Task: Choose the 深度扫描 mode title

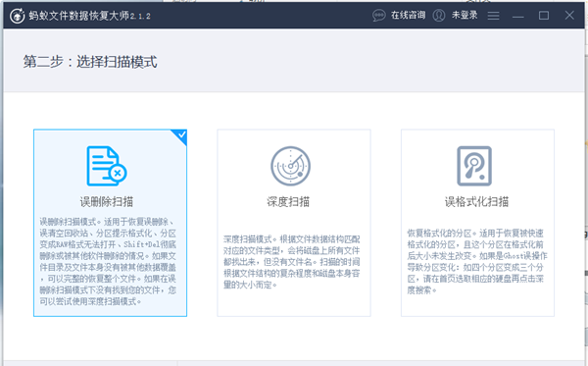Action: pos(288,201)
